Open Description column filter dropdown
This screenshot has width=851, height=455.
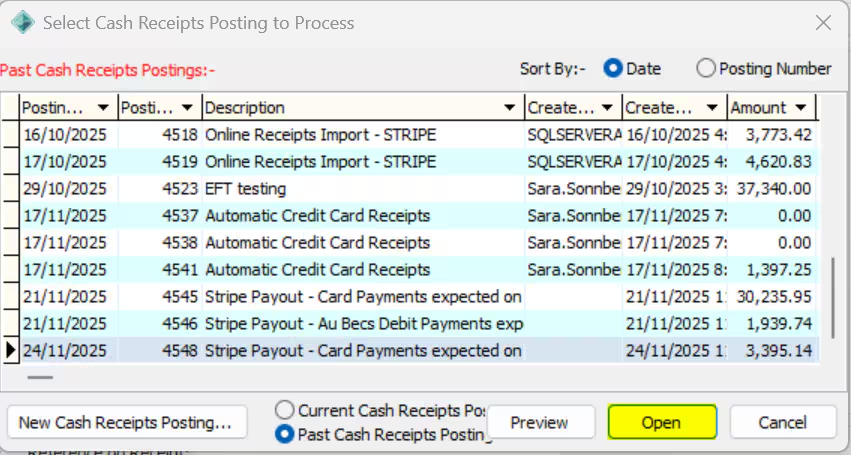click(x=509, y=108)
